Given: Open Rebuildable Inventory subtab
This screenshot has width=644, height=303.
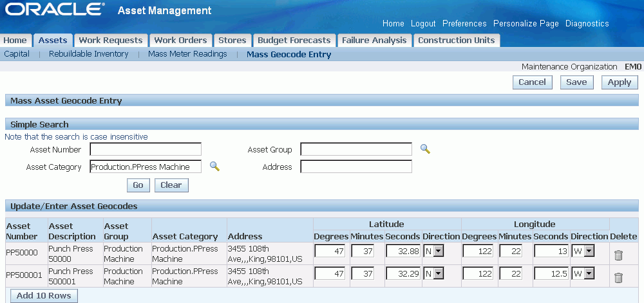Looking at the screenshot, I should (89, 53).
